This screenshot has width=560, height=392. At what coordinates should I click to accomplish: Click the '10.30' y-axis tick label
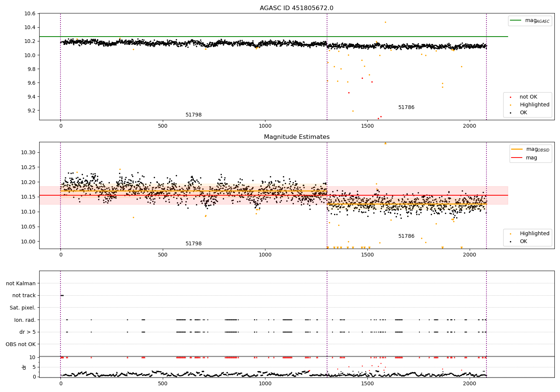[x=28, y=152]
